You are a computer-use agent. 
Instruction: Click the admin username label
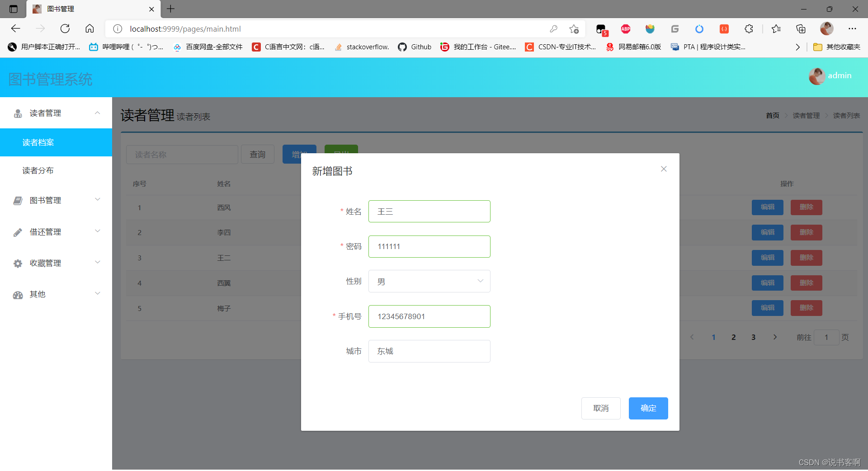840,75
